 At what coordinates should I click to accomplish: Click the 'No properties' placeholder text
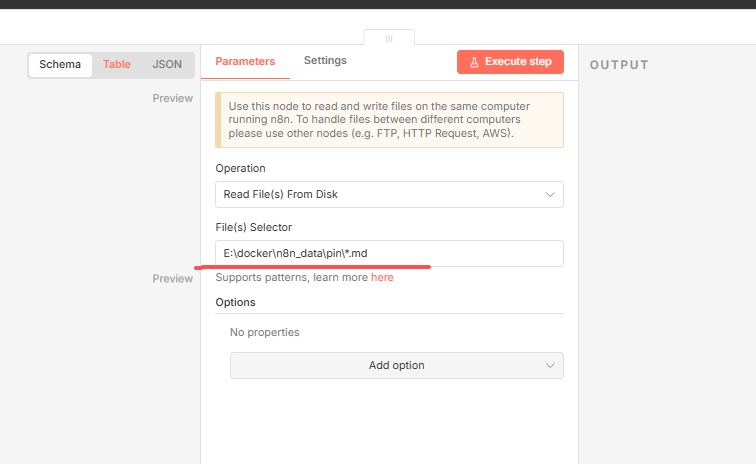264,332
